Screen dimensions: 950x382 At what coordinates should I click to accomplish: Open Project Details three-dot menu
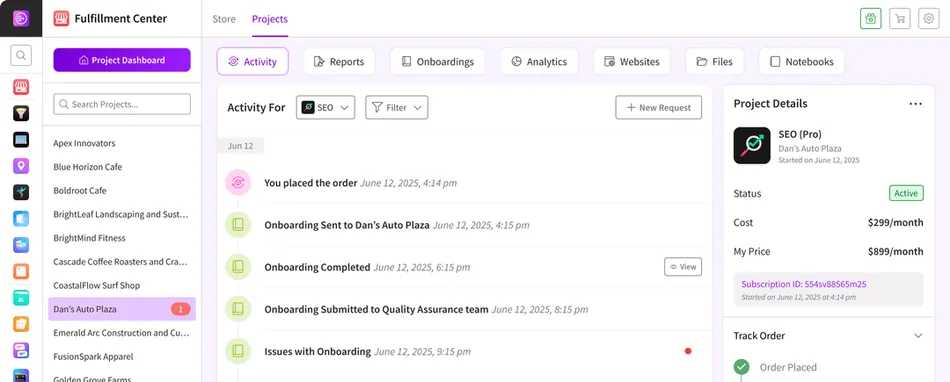pyautogui.click(x=915, y=104)
